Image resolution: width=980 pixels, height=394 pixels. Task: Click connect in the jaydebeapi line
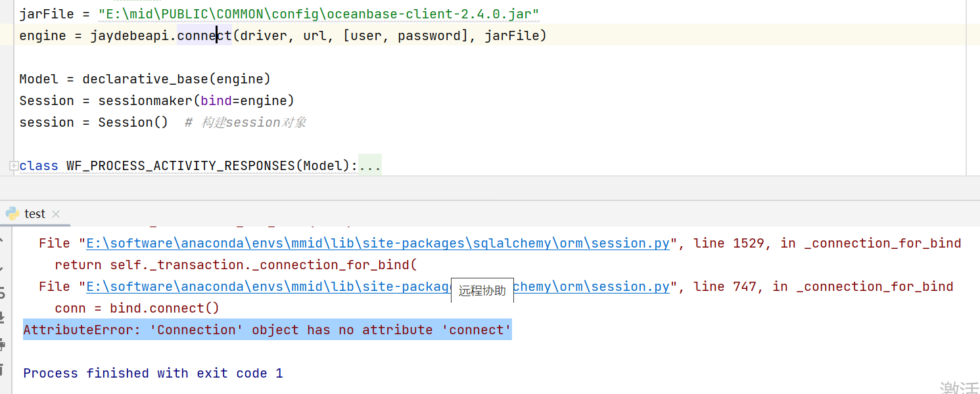pos(204,35)
